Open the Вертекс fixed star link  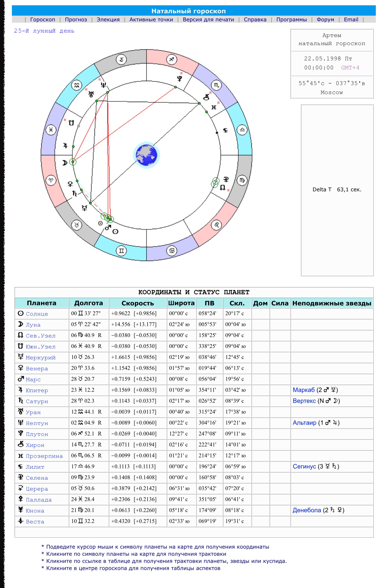[x=304, y=401]
